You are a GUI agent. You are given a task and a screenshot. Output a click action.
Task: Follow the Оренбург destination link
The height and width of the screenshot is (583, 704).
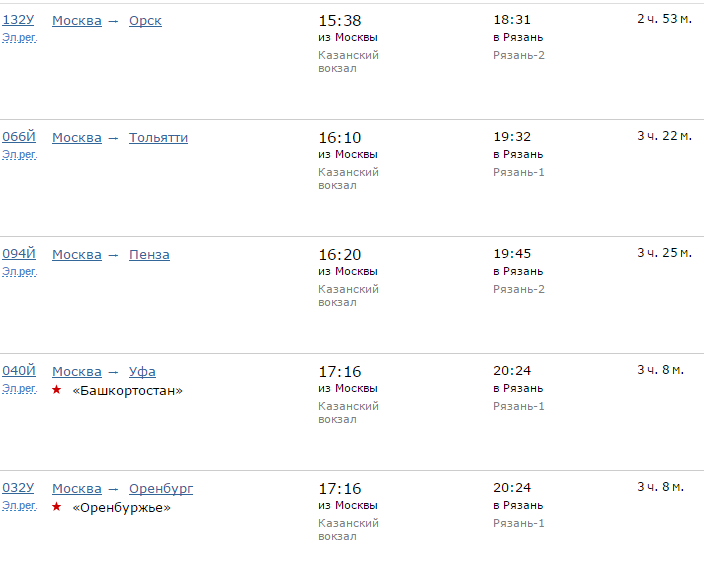pyautogui.click(x=161, y=488)
